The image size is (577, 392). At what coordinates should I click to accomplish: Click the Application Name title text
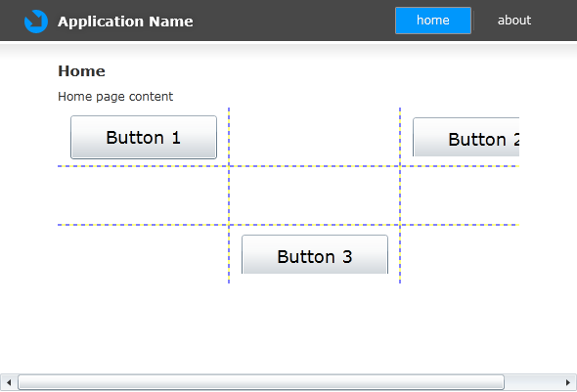pos(125,22)
